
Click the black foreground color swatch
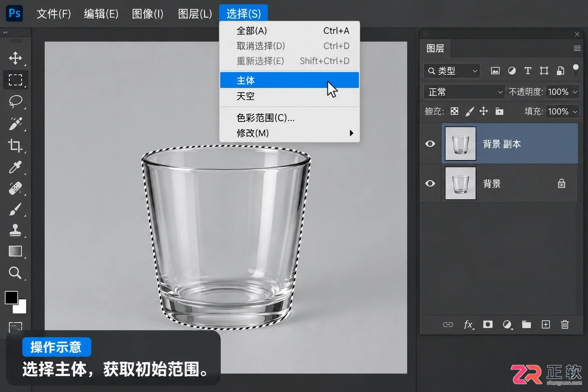(x=11, y=297)
